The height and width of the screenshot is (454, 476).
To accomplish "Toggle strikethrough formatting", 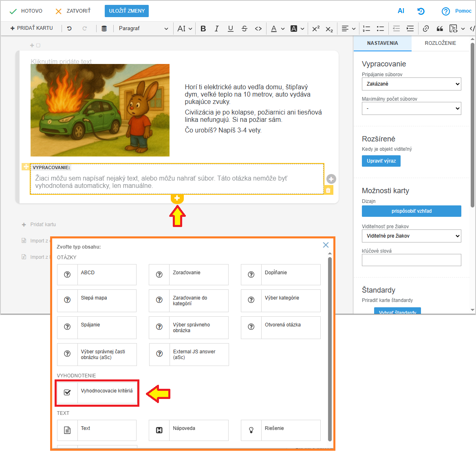I will pyautogui.click(x=245, y=29).
